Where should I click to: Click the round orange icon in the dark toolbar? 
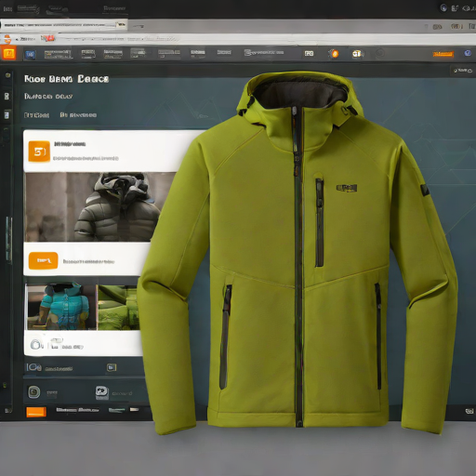334,54
